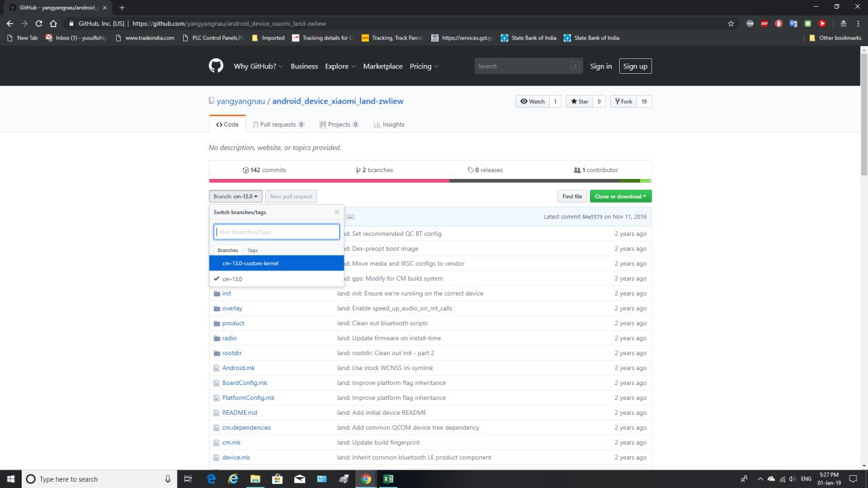868x488 pixels.
Task: Click the language breakdown color bar
Action: tap(430, 181)
